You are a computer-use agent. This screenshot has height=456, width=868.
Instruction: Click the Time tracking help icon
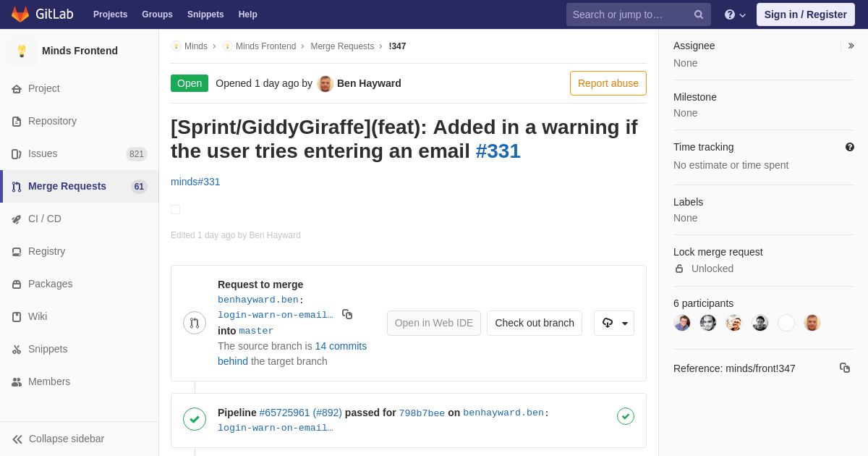(x=850, y=147)
